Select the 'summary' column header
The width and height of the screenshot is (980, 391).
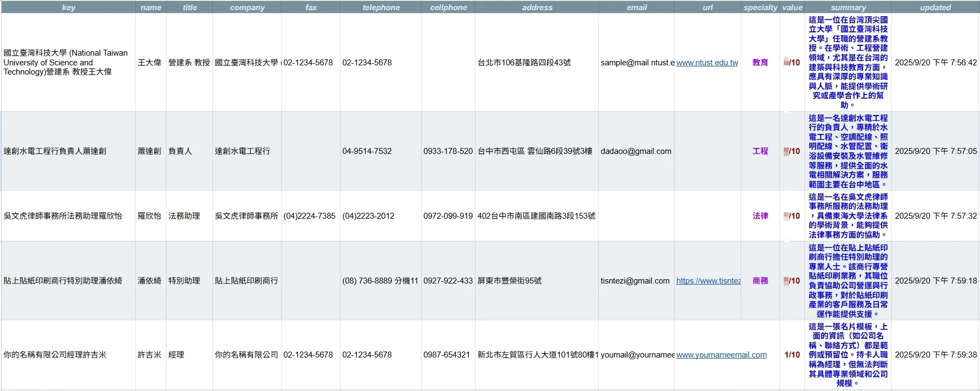(x=848, y=7)
